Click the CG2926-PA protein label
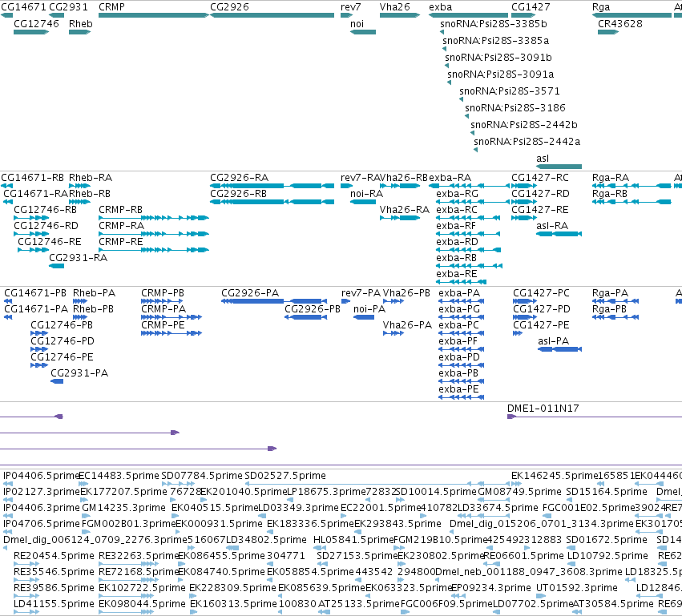Viewport: 682px width, 616px height. [x=250, y=293]
